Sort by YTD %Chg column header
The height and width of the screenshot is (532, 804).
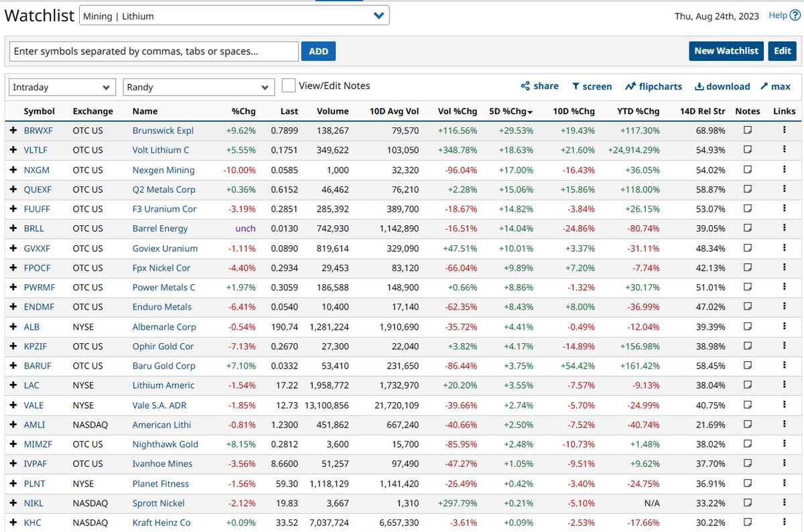638,111
